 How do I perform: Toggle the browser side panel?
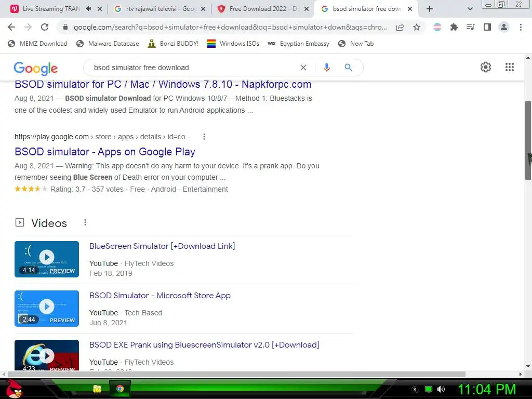487,27
